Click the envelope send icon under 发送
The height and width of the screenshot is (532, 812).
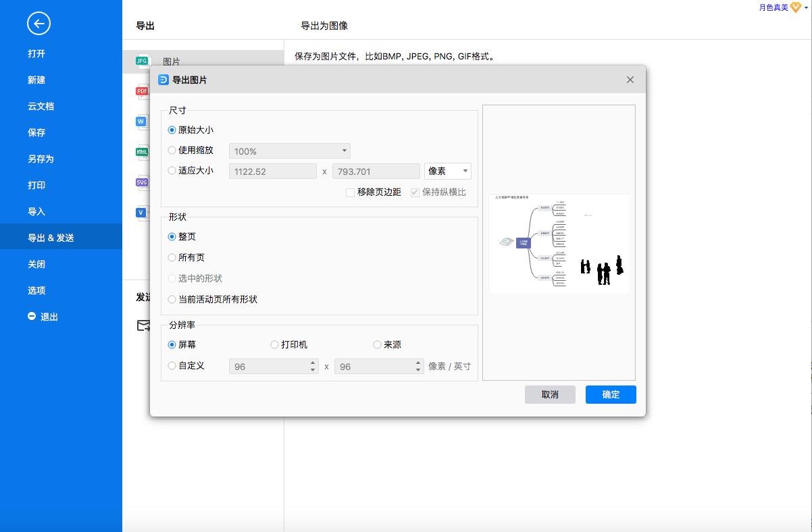145,325
